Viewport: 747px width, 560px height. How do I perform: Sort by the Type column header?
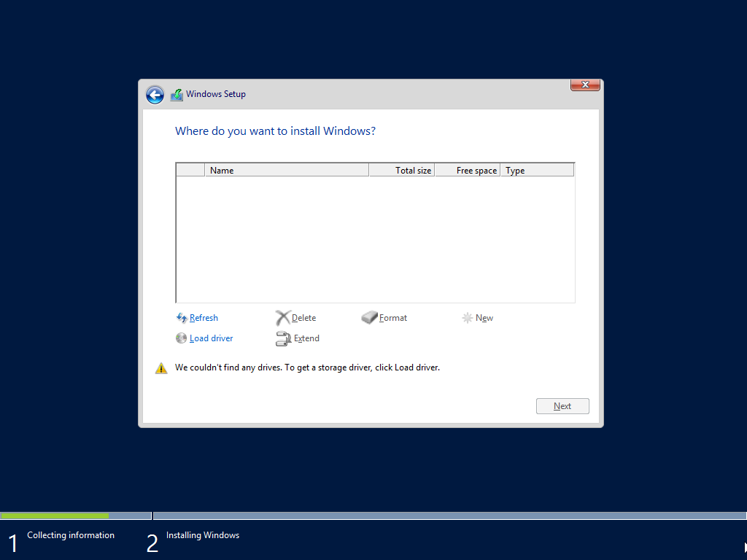pos(538,170)
